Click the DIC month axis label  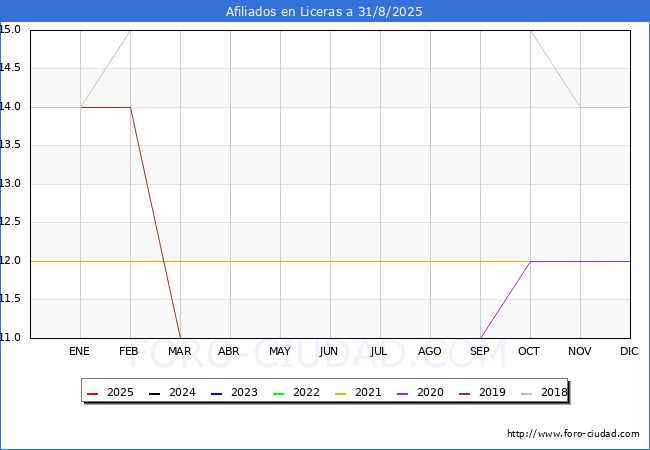tap(629, 352)
